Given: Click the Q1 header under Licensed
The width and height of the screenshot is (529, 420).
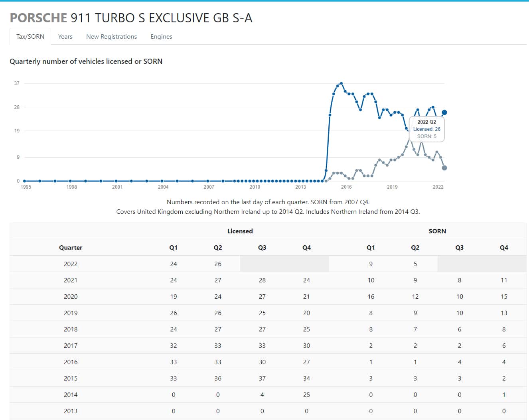Looking at the screenshot, I should pos(173,247).
